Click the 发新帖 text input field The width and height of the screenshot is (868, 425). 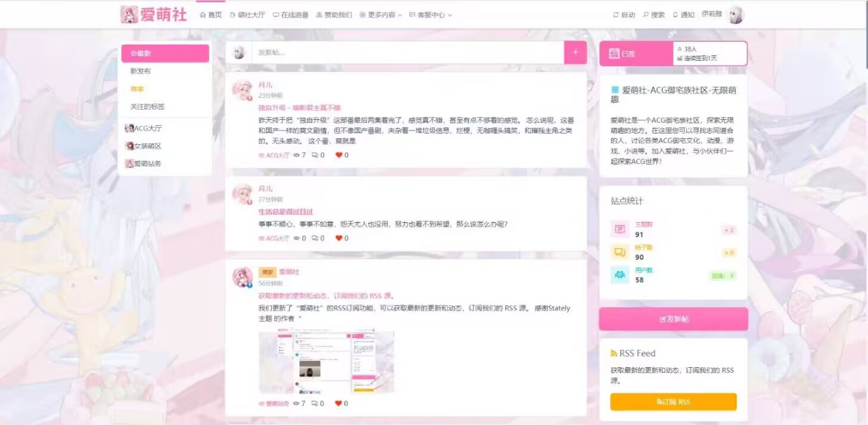(408, 52)
